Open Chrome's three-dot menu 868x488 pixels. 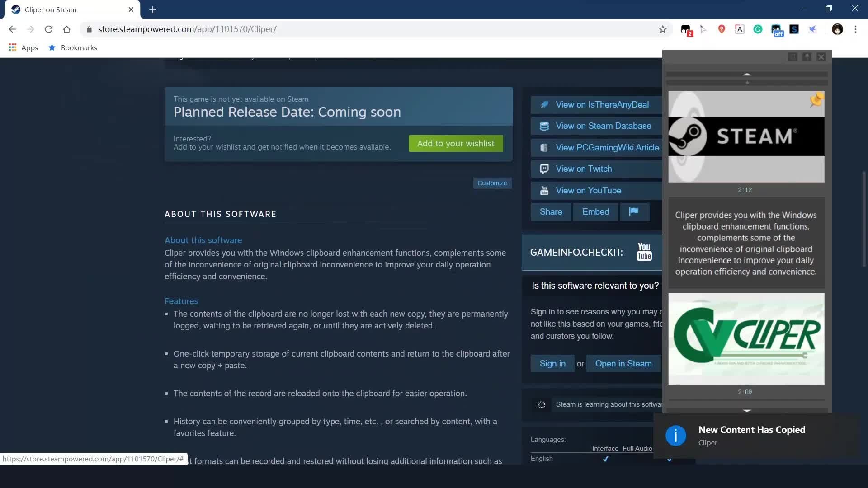click(x=855, y=29)
